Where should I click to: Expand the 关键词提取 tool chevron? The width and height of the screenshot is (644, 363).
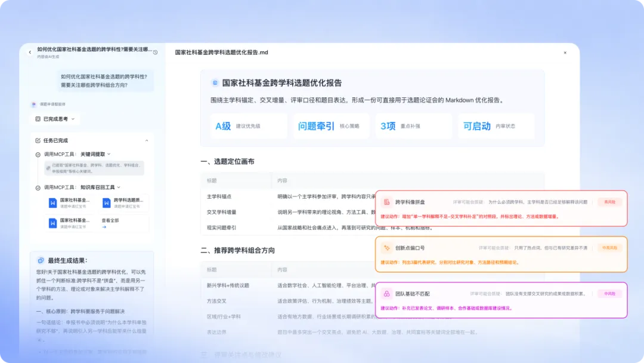[x=109, y=154]
